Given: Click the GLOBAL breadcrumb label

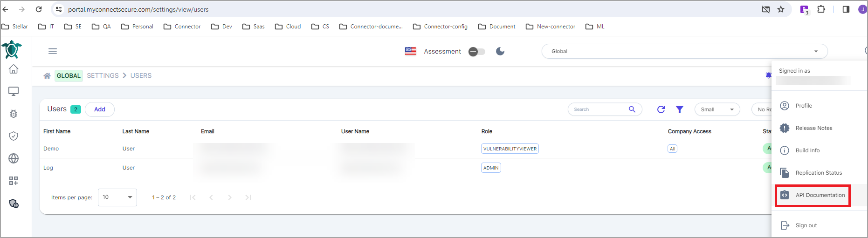Looking at the screenshot, I should click(x=69, y=75).
